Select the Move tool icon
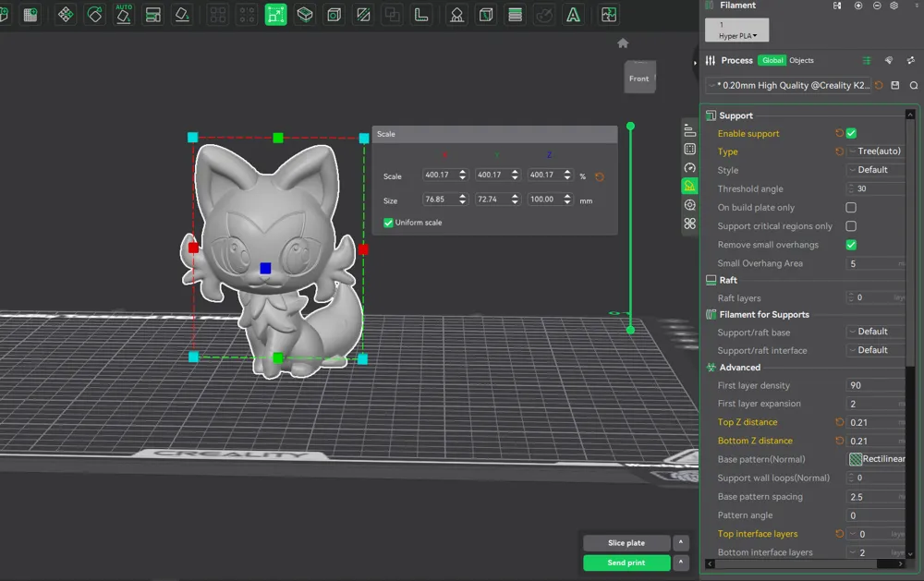 coord(66,15)
